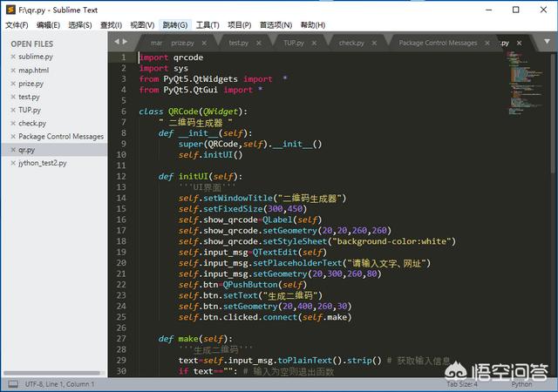This screenshot has width=558, height=392.
Task: Close the active qr.py tab
Action: click(520, 43)
